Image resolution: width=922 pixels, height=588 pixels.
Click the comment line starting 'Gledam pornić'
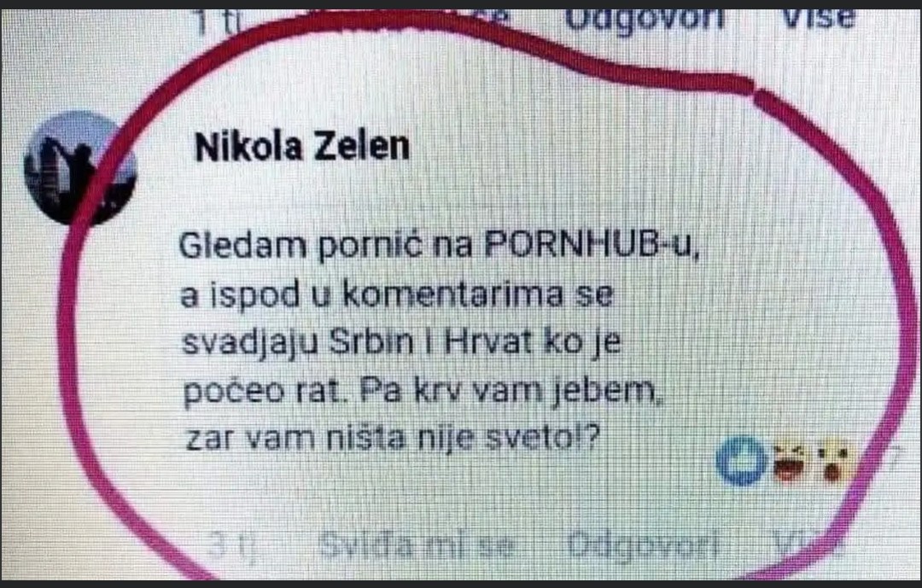pyautogui.click(x=440, y=246)
